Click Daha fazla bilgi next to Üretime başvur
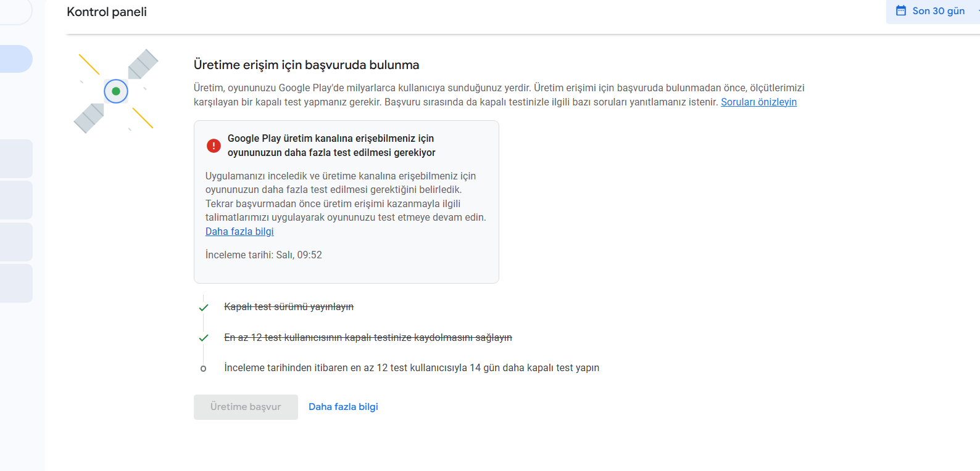The height and width of the screenshot is (471, 980). click(x=343, y=407)
